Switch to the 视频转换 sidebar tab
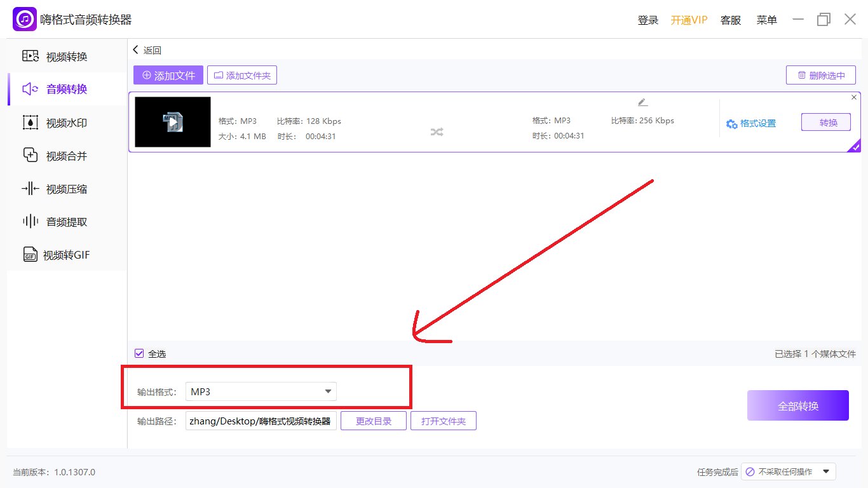Screen dimensions: 868x488 [x=66, y=57]
